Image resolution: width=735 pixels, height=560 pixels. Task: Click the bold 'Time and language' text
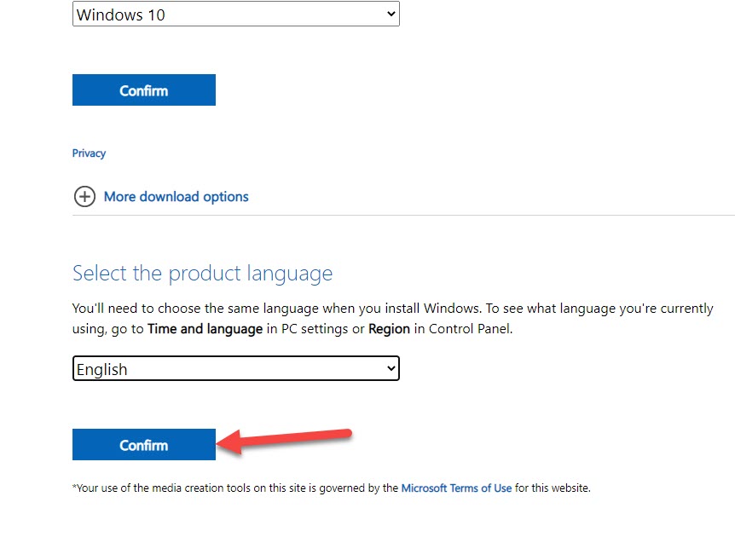point(205,329)
